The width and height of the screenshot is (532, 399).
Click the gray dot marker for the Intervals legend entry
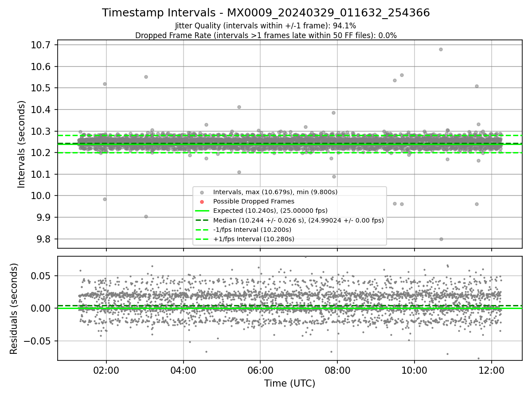[x=202, y=192]
